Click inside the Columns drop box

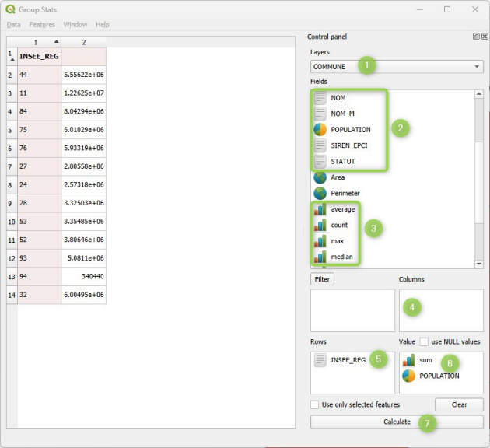click(x=441, y=310)
